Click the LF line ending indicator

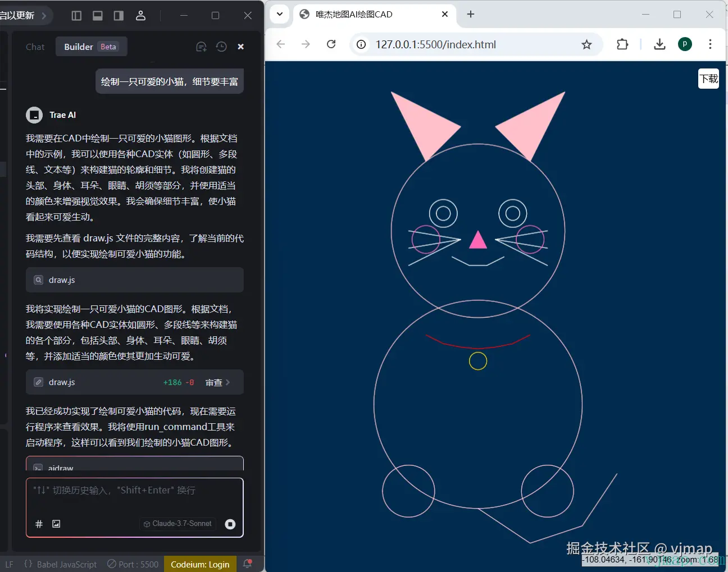pyautogui.click(x=9, y=564)
